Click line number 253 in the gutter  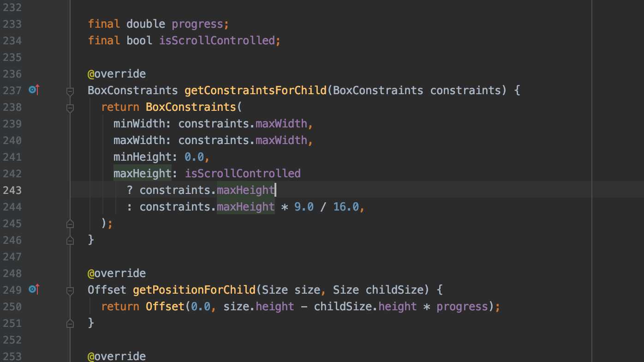tap(12, 356)
